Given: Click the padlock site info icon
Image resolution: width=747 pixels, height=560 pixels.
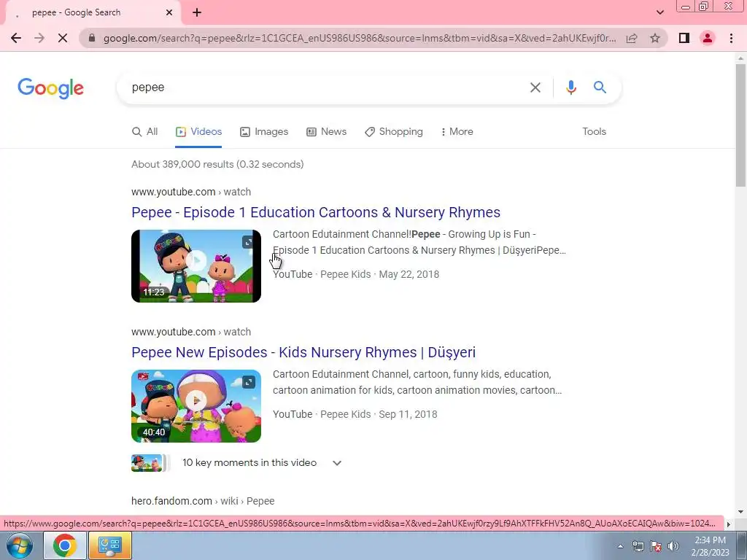Looking at the screenshot, I should pyautogui.click(x=92, y=38).
